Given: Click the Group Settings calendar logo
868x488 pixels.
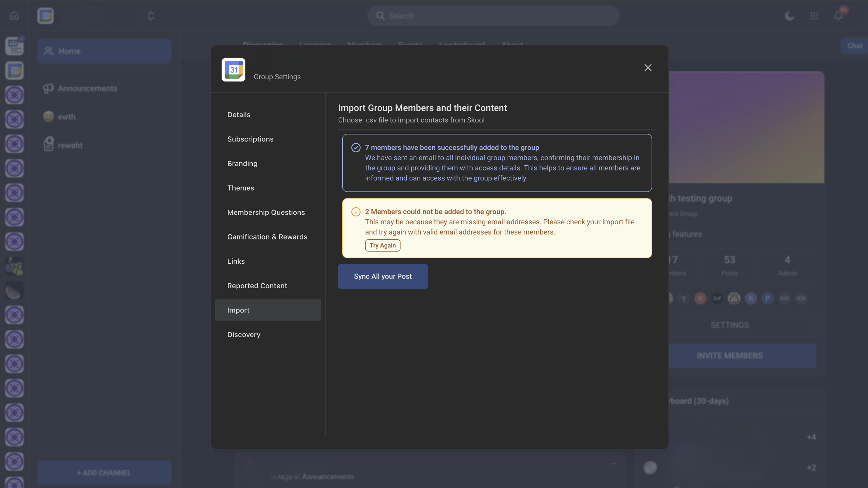Looking at the screenshot, I should click(233, 70).
